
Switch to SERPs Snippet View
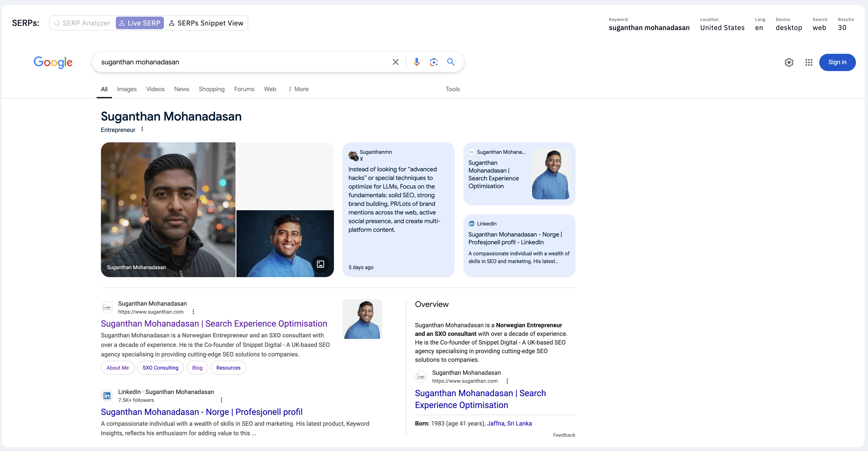(x=206, y=23)
